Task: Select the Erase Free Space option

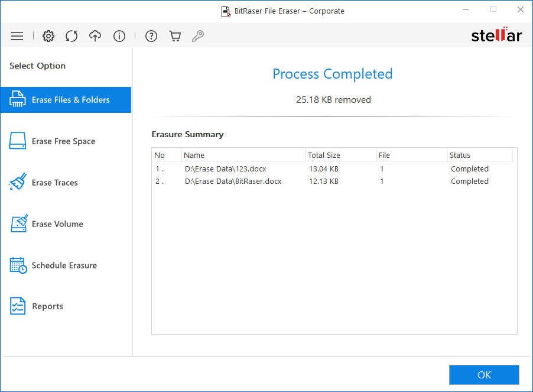Action: [66, 141]
